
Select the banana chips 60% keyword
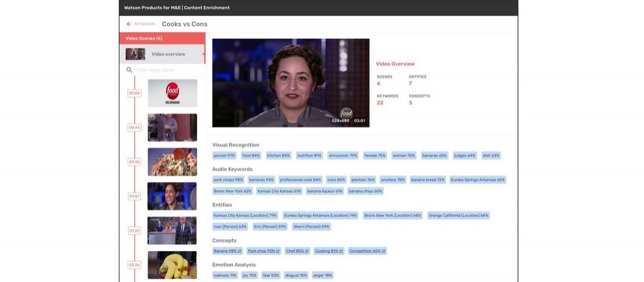point(366,191)
